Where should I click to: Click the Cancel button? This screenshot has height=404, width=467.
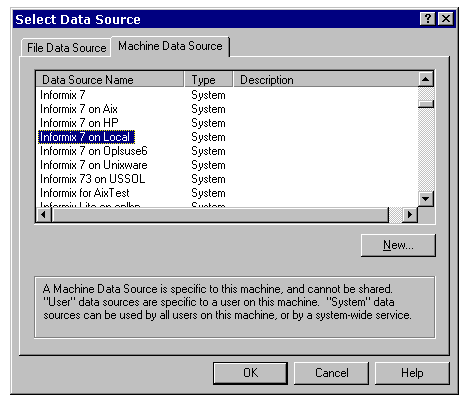(331, 373)
